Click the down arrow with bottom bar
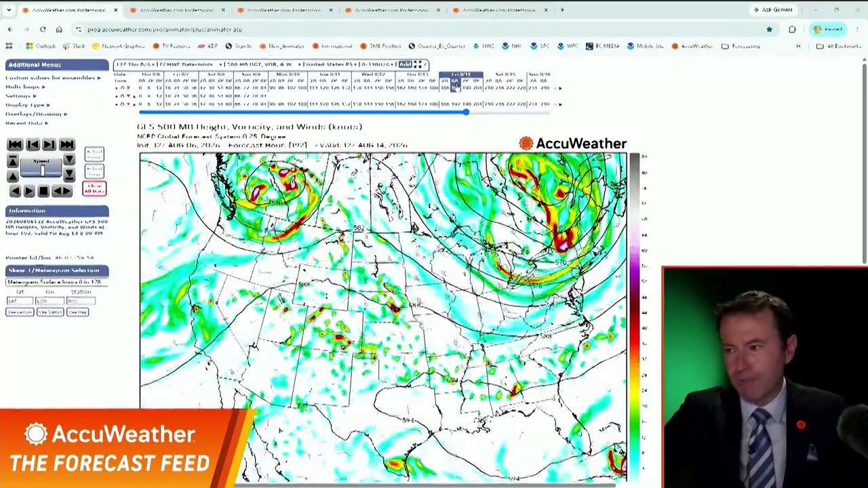Screen dimensions: 868x488 click(69, 175)
